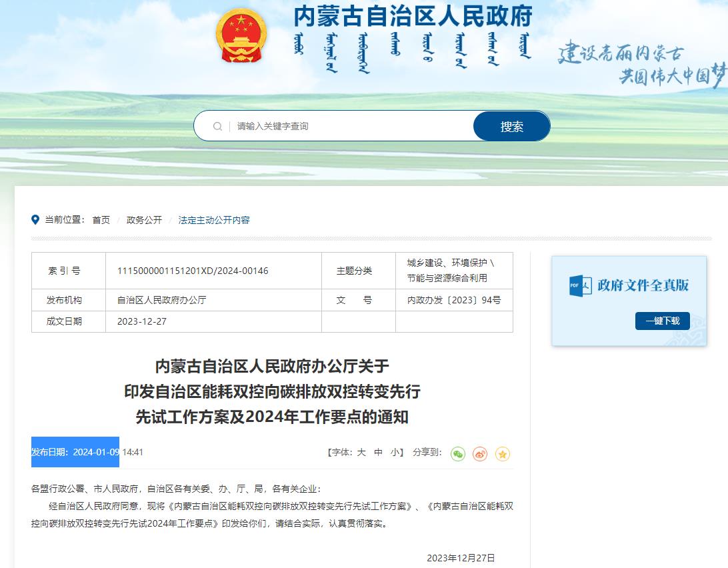Set font size to 小
728x568 pixels.
coord(395,452)
